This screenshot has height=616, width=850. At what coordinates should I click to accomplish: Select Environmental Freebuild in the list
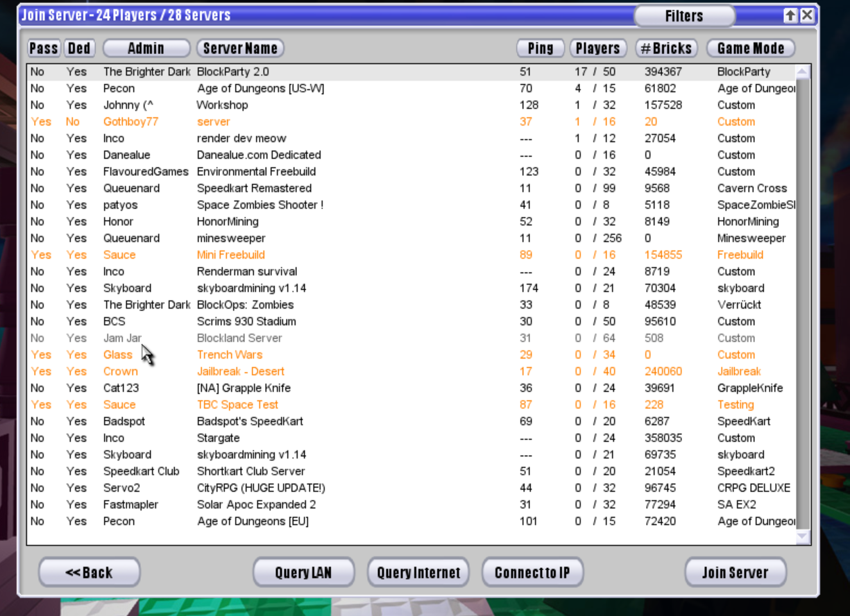coord(411,171)
